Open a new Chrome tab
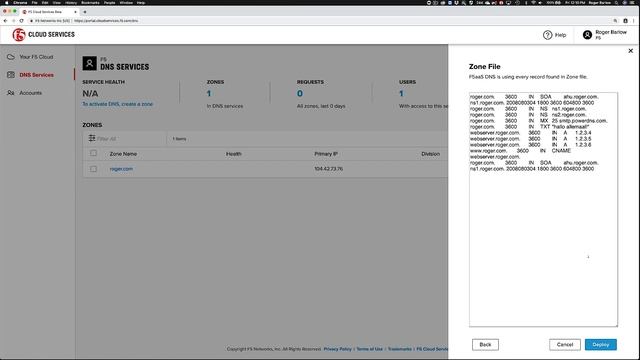640x360 pixels. (x=85, y=12)
